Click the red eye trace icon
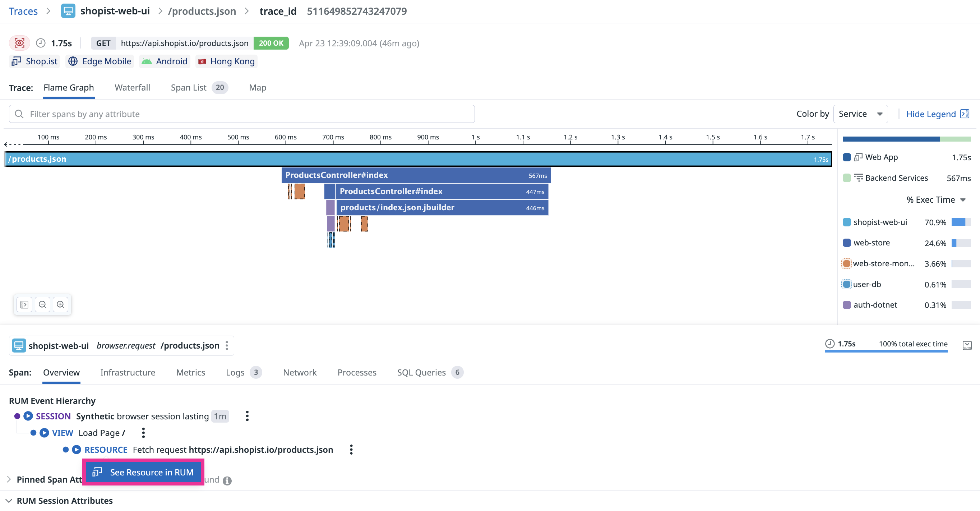The image size is (980, 511). [19, 43]
